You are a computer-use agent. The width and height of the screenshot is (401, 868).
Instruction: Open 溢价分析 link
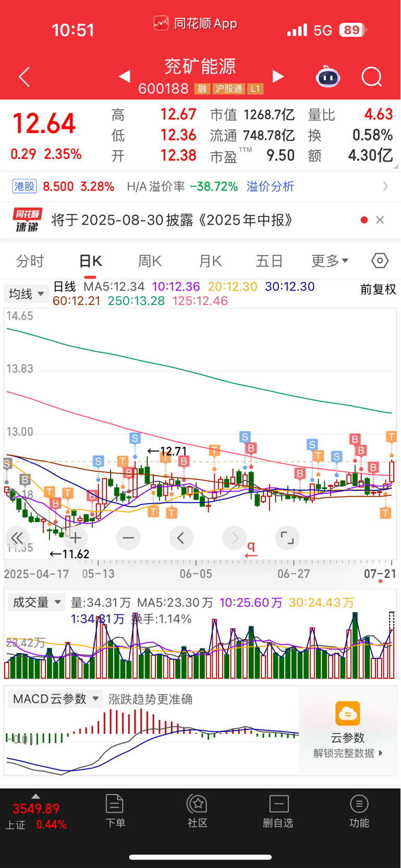click(x=270, y=187)
